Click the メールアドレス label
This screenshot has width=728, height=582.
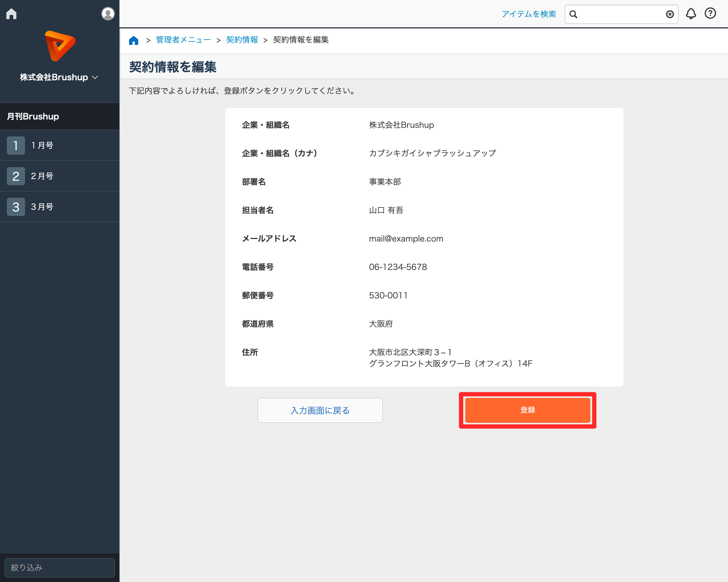point(269,239)
